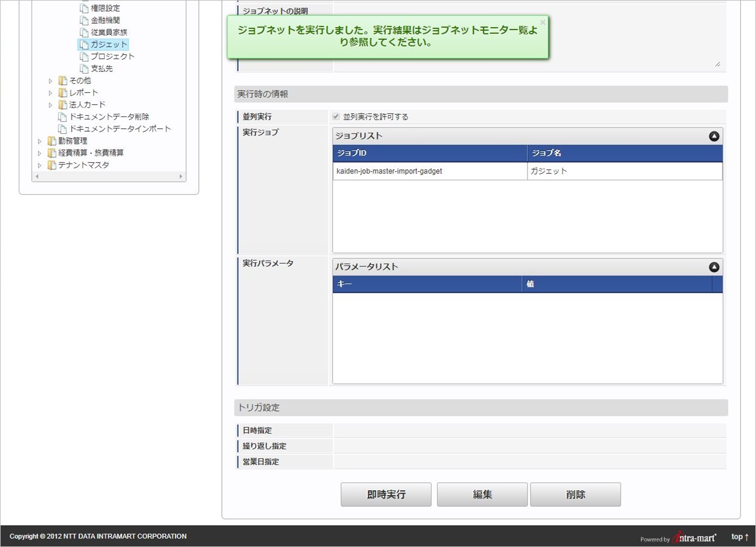Toggle the 並列実行を許可する checkbox

click(336, 116)
